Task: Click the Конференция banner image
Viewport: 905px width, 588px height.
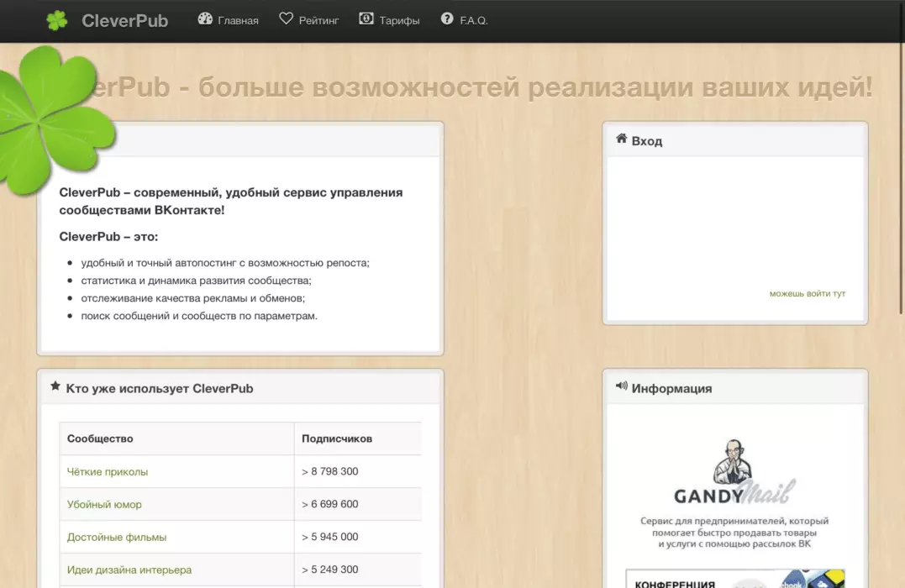Action: (734, 578)
